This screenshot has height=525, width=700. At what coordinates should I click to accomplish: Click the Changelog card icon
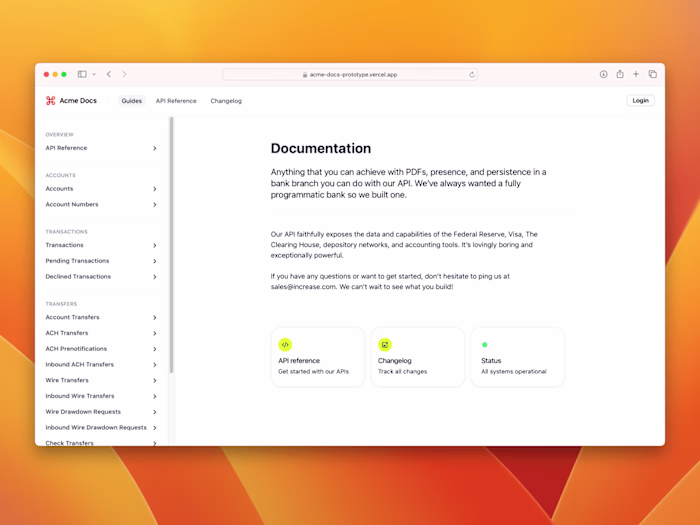[x=385, y=345]
